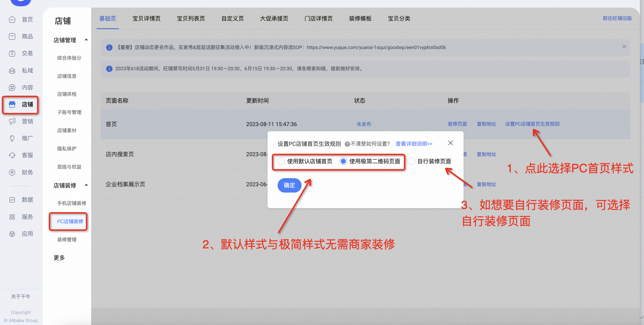
Task: Open the 客服 customer service headset icon
Action: click(12, 155)
